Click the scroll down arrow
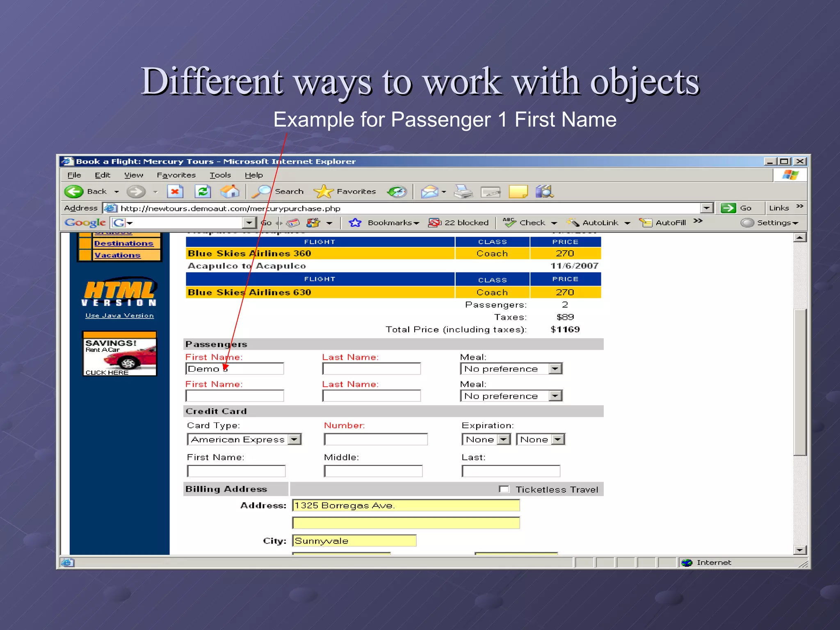 (x=800, y=550)
